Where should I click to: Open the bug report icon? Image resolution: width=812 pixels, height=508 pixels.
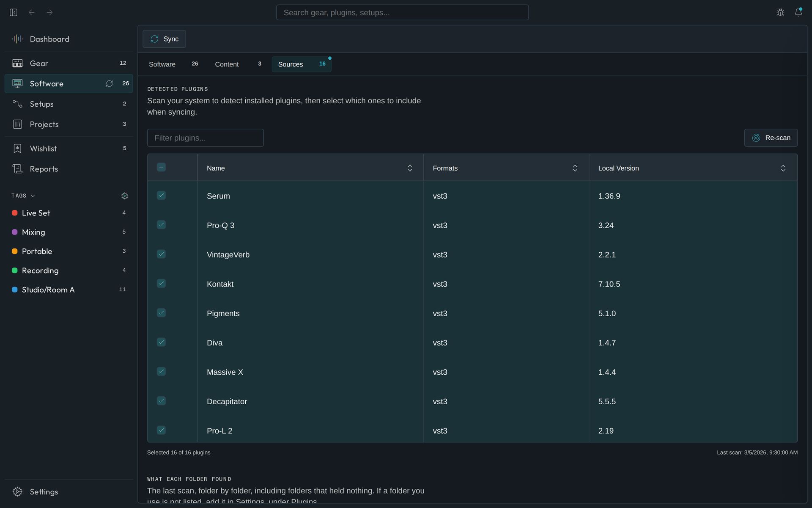[780, 13]
